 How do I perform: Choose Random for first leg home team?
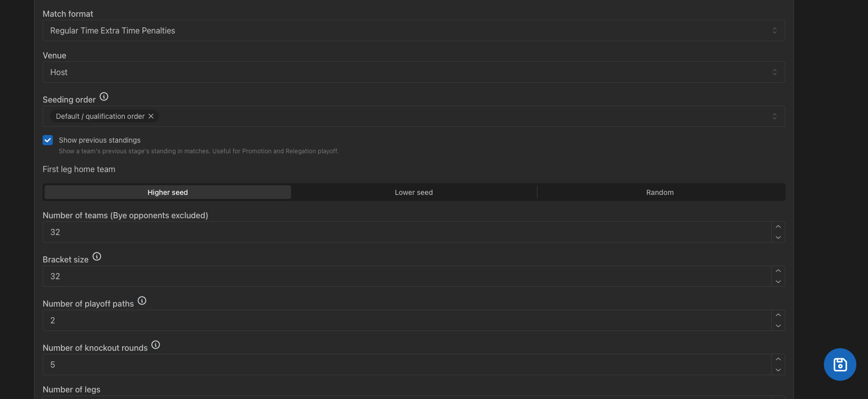(660, 192)
